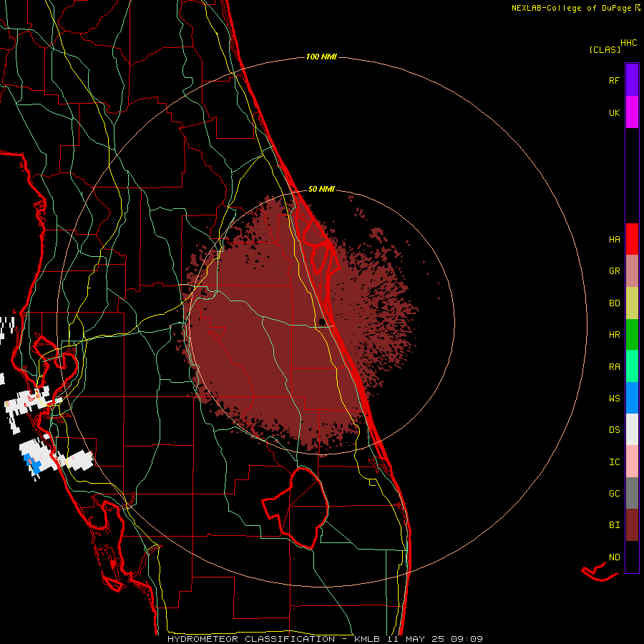Click the 'HR' legend label
This screenshot has height=644, width=644.
(x=614, y=334)
